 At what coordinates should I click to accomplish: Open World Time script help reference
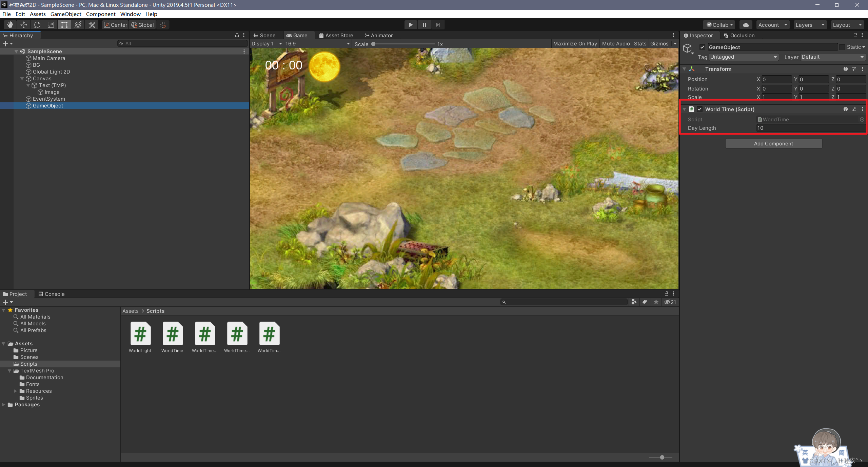[x=846, y=109]
